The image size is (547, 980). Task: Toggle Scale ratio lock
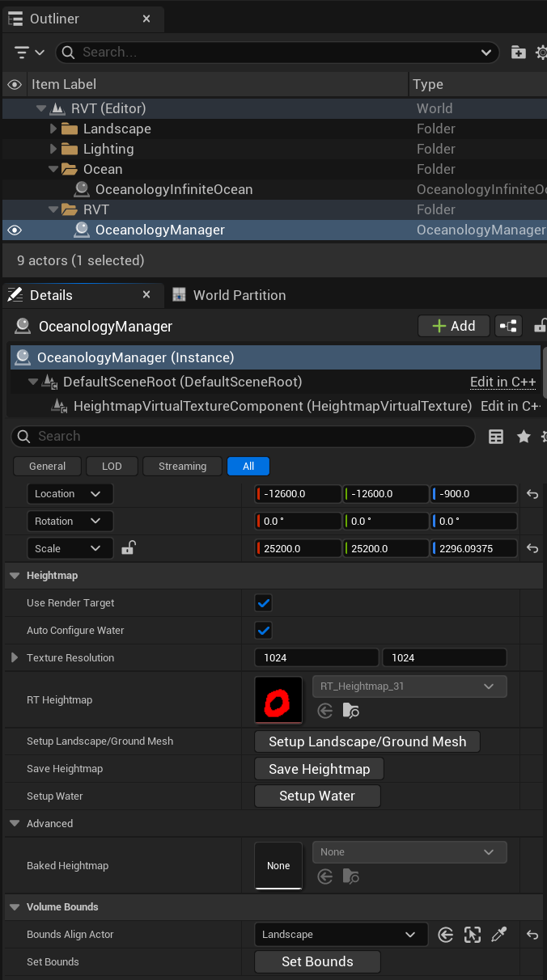[128, 548]
